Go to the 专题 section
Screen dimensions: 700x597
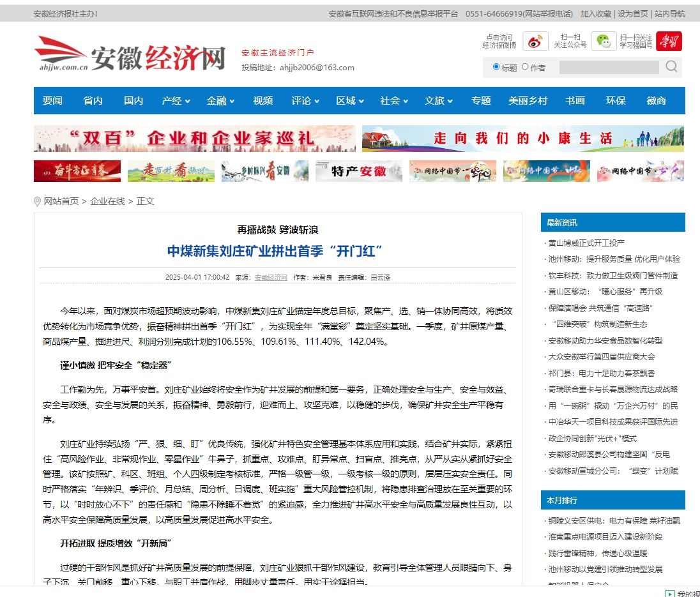(481, 101)
